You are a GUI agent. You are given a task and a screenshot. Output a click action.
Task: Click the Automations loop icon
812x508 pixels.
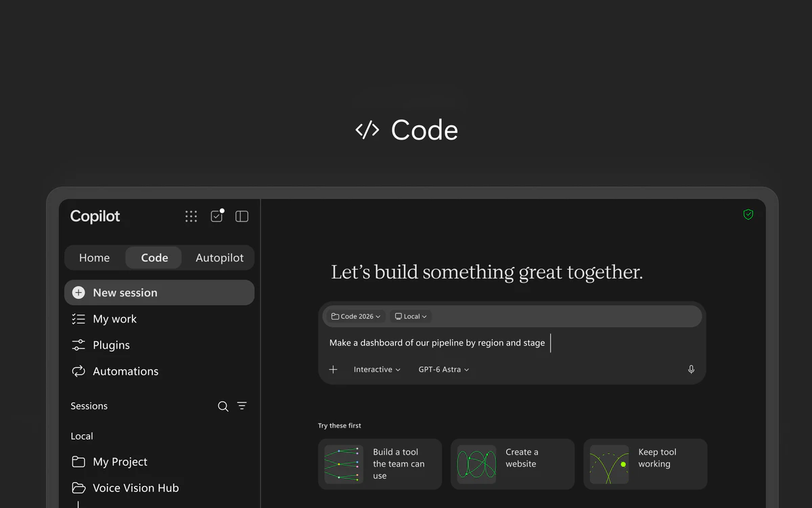pos(78,371)
